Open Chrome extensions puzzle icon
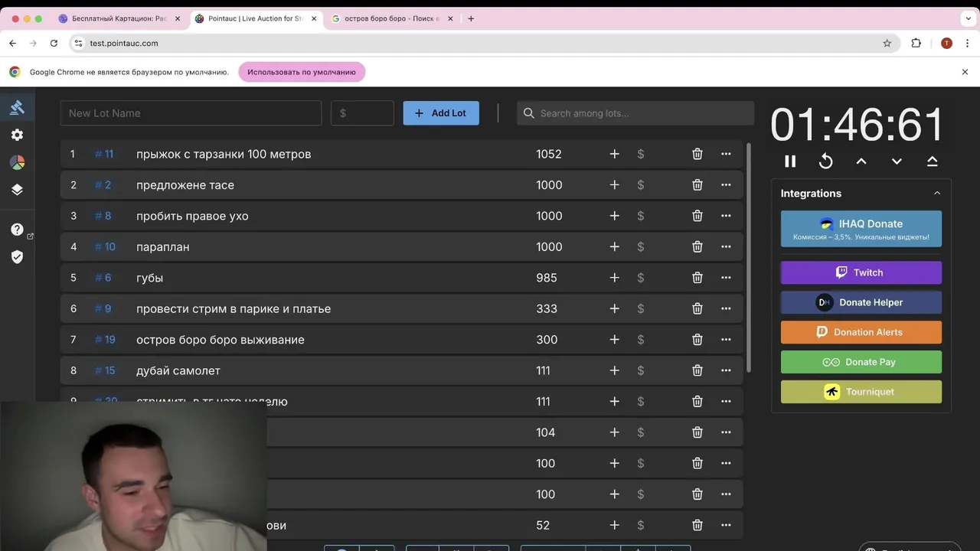This screenshot has height=551, width=980. [916, 44]
